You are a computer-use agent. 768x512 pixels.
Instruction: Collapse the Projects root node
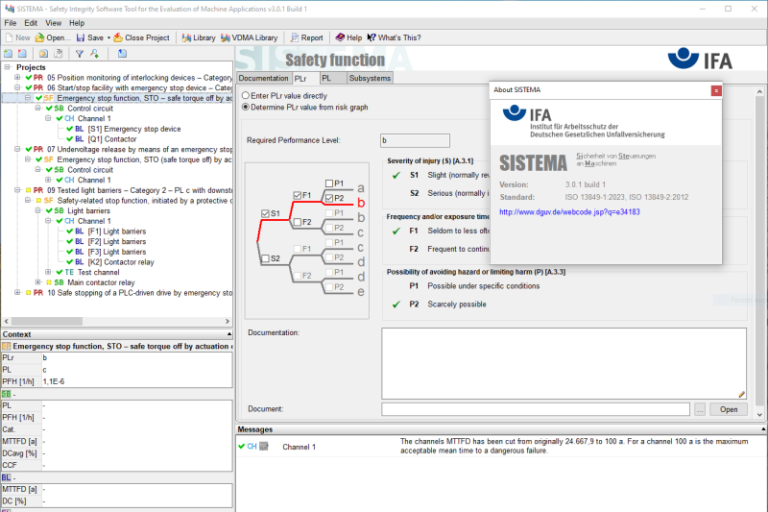pyautogui.click(x=7, y=67)
